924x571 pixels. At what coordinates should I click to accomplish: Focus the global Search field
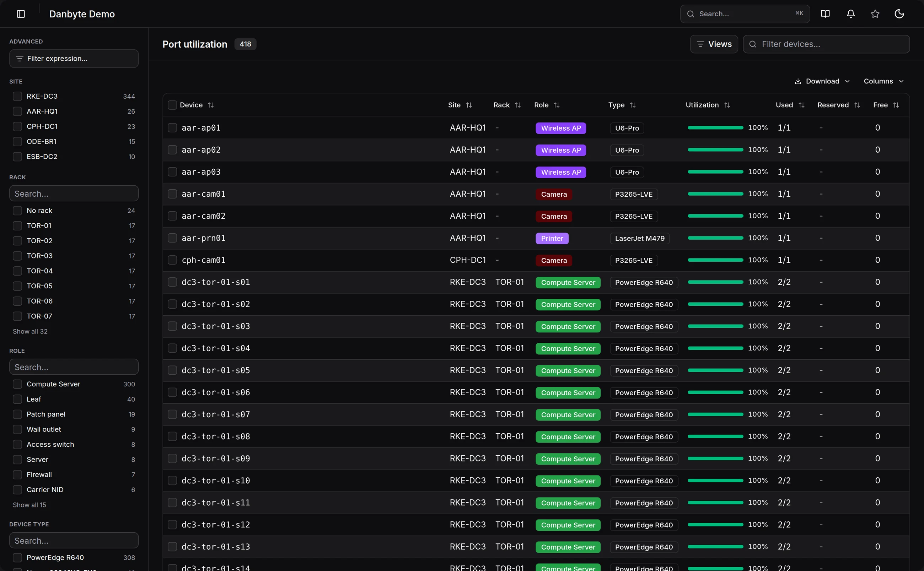coord(745,14)
